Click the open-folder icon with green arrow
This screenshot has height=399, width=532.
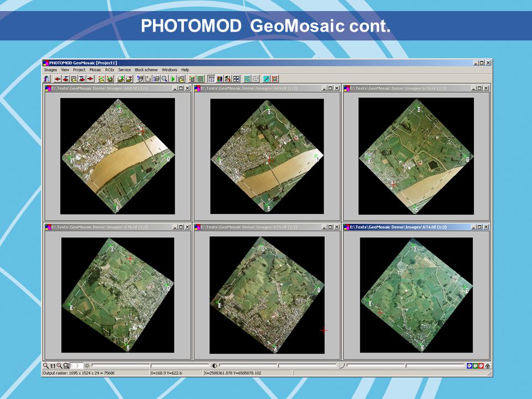pos(120,79)
